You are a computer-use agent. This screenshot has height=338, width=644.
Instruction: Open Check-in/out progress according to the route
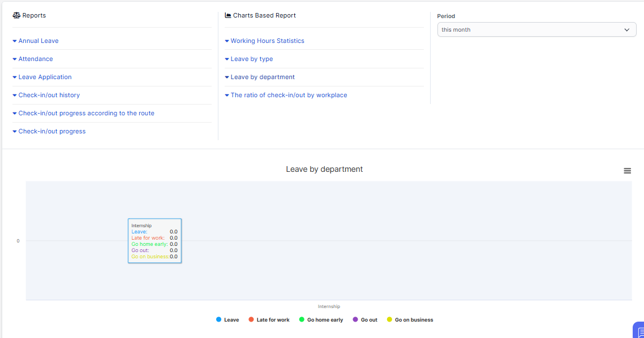click(x=86, y=113)
